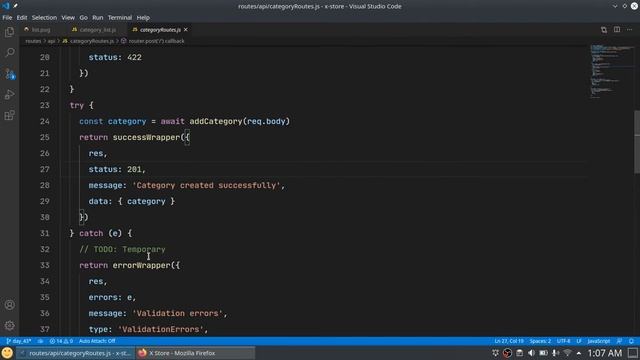Open the Terminal menu

120,18
